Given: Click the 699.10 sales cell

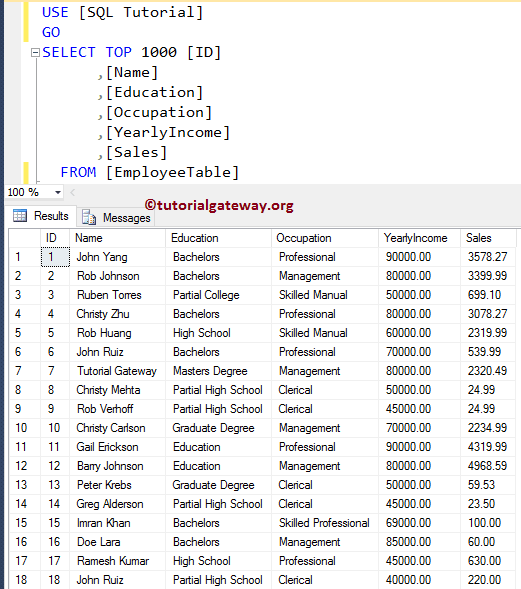Looking at the screenshot, I should pos(488,295).
